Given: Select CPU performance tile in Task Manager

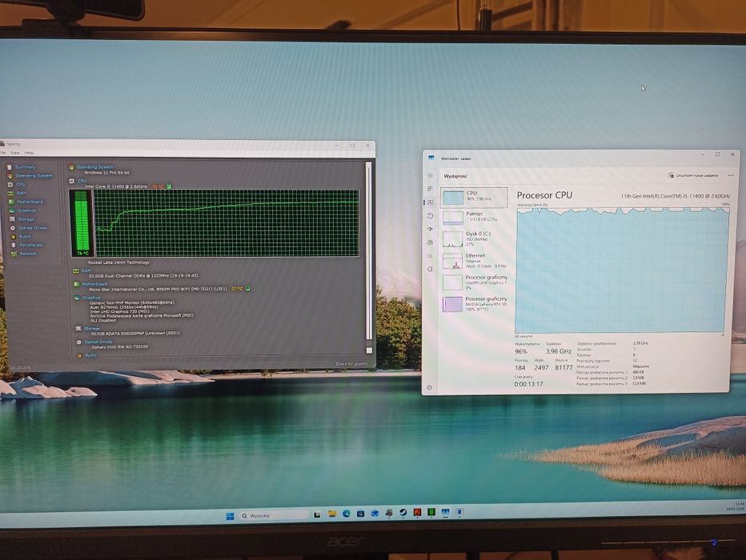Looking at the screenshot, I should (x=474, y=197).
